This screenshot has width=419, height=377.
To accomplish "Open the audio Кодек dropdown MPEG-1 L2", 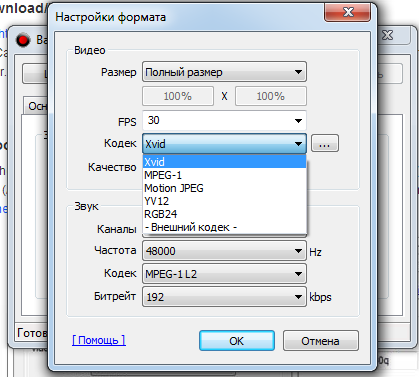I will 224,274.
